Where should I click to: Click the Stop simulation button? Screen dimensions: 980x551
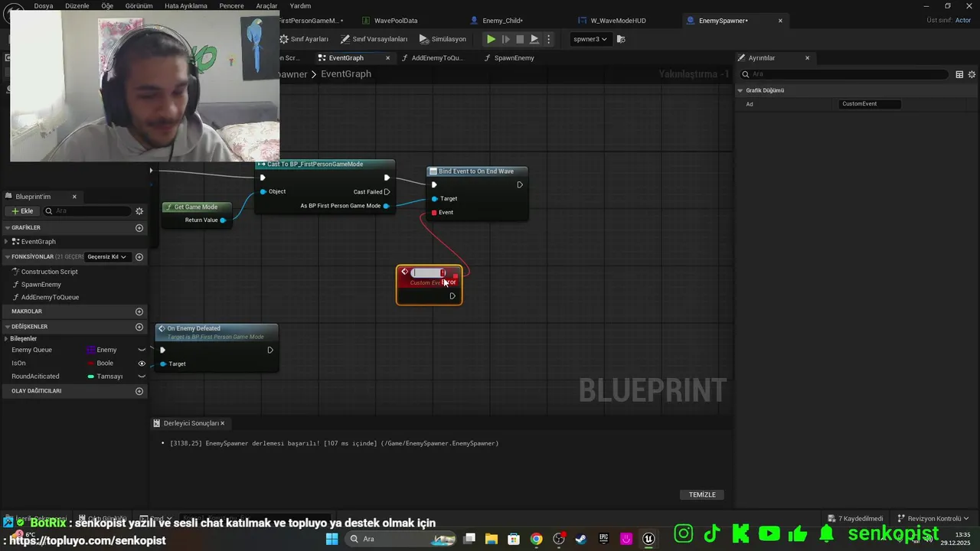pyautogui.click(x=520, y=39)
